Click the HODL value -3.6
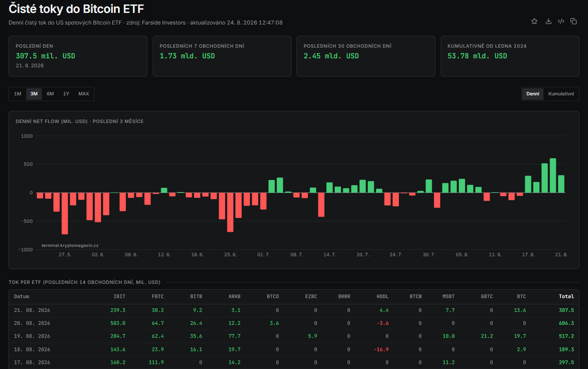This screenshot has width=588, height=369. point(383,323)
